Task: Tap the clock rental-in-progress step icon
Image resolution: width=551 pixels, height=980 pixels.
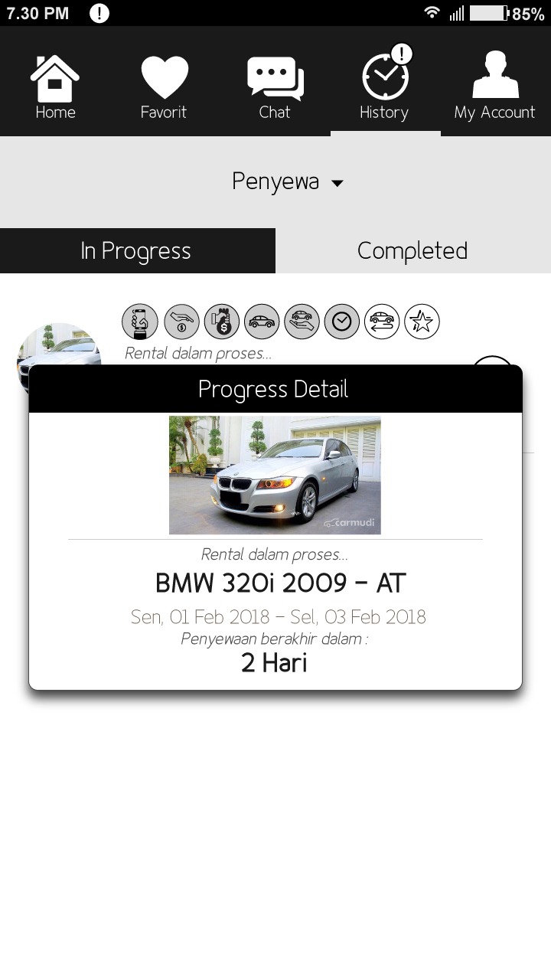Action: [342, 322]
